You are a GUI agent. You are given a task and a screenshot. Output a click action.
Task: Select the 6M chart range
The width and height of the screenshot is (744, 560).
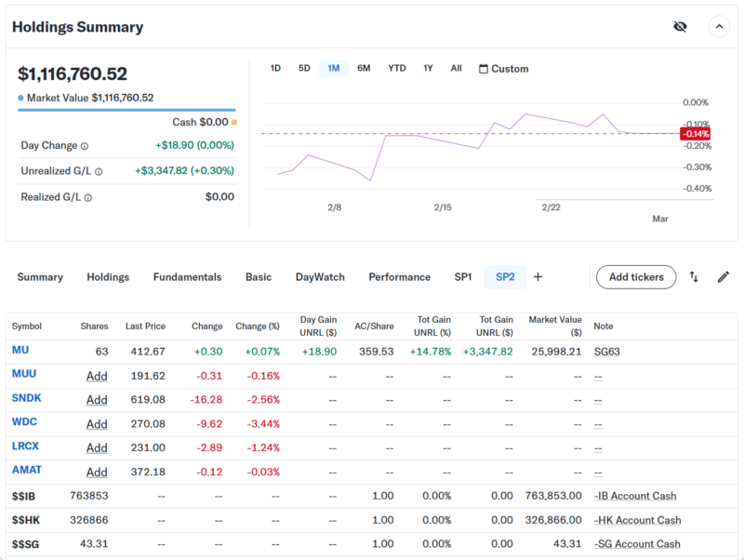coord(364,69)
